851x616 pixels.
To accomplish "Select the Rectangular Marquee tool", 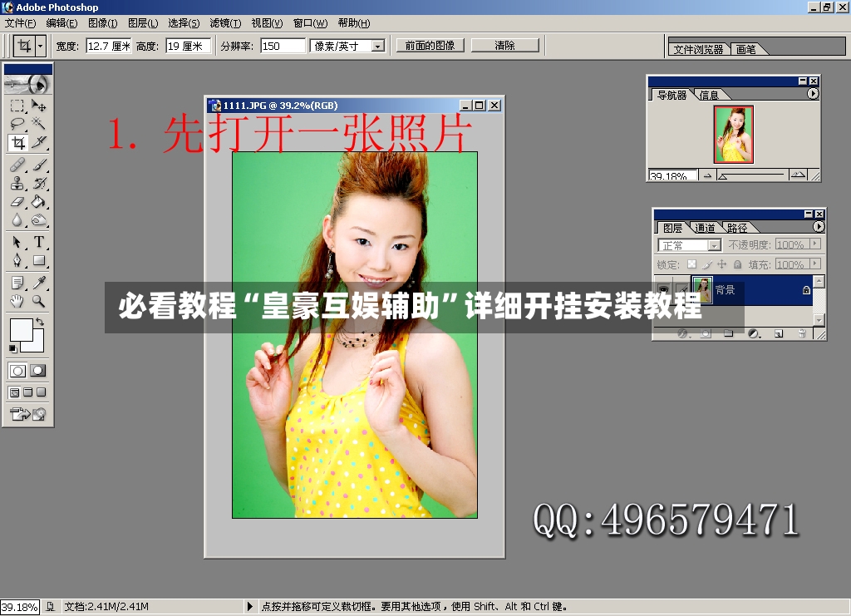I will pyautogui.click(x=17, y=106).
